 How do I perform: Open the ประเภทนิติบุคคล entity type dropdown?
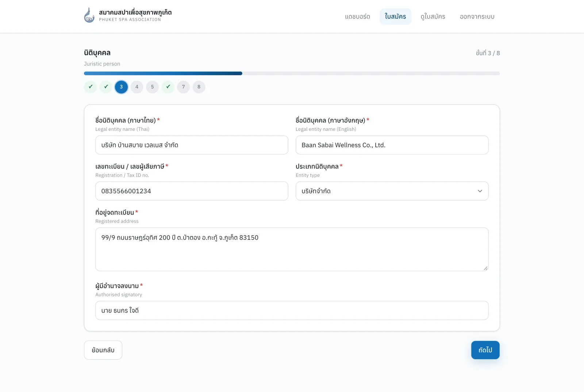point(392,191)
